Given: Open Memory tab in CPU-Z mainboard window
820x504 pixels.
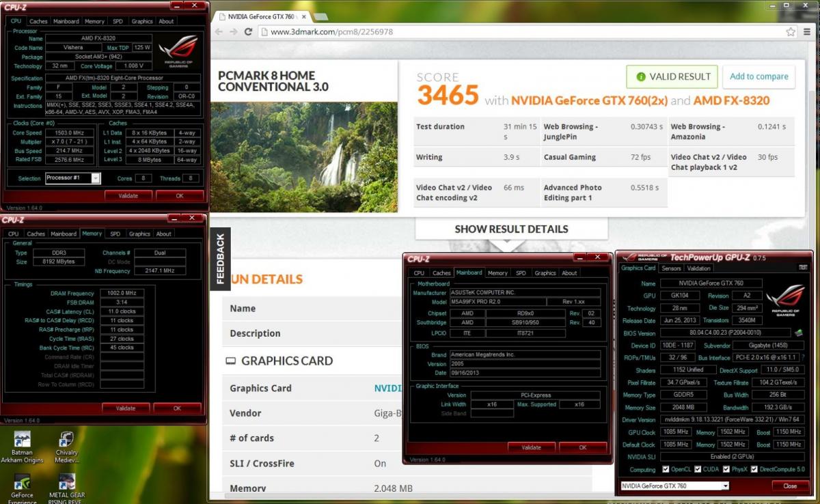Looking at the screenshot, I should [x=497, y=272].
